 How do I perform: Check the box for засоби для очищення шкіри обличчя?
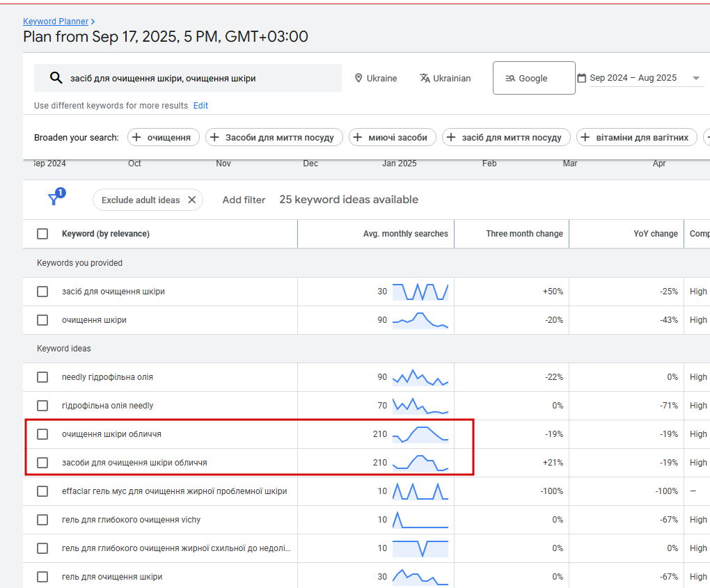(42, 463)
